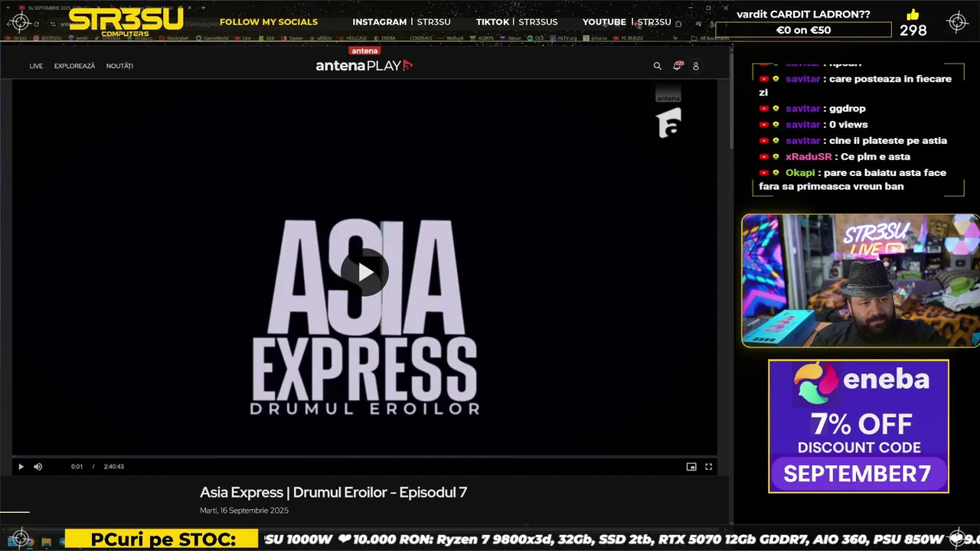This screenshot has width=980, height=551.
Task: Go to the antenaPLAY home logo
Action: [x=364, y=64]
